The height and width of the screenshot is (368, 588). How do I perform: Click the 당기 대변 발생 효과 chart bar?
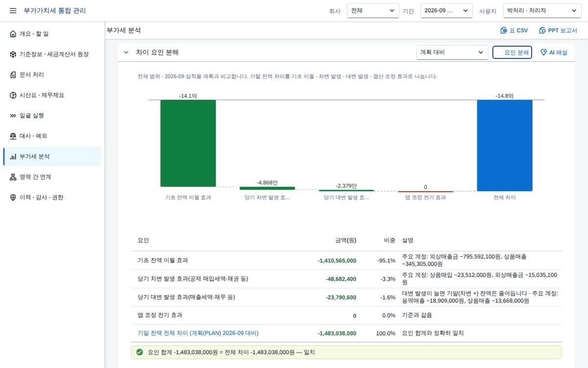(x=346, y=190)
